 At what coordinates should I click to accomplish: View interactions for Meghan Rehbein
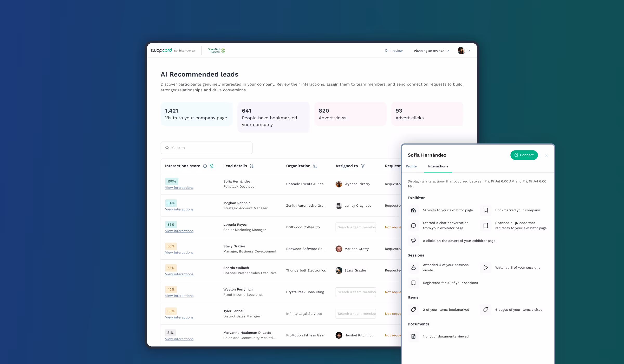click(x=179, y=209)
